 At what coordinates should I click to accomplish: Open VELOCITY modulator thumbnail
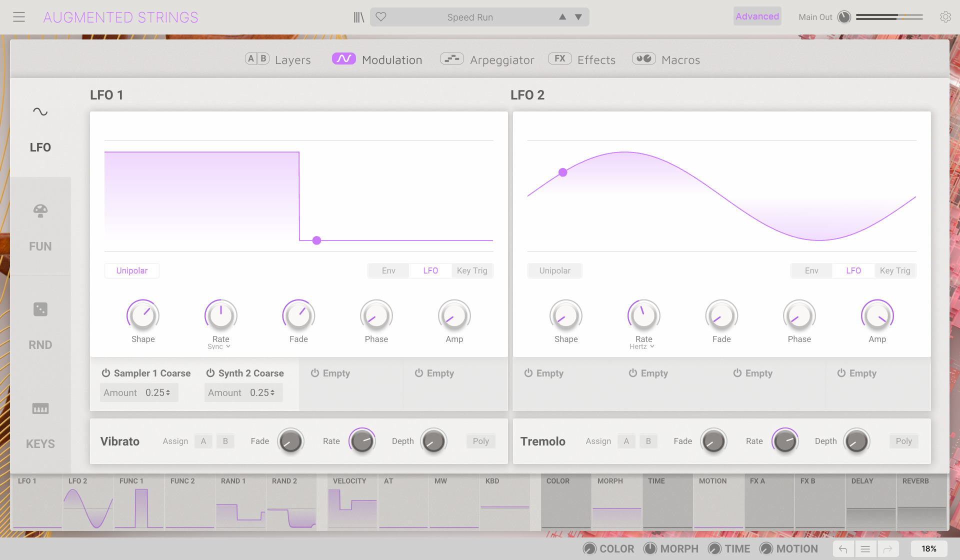tap(353, 502)
